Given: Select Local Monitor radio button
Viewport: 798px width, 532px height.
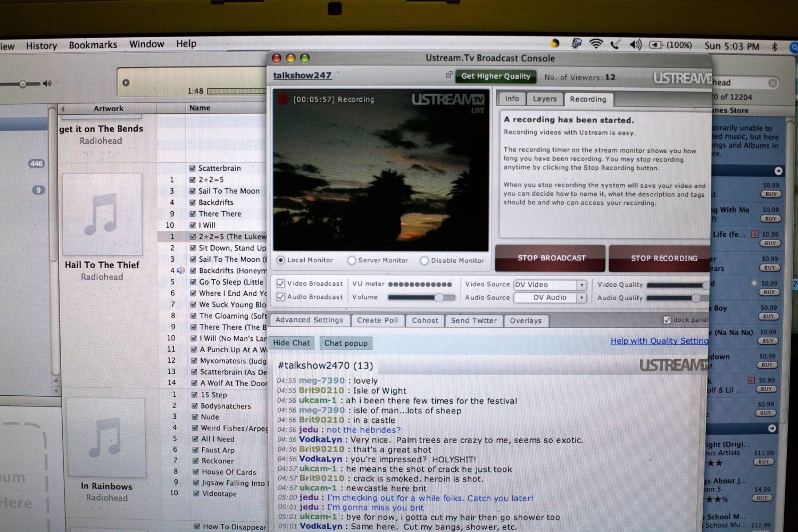Looking at the screenshot, I should [280, 260].
